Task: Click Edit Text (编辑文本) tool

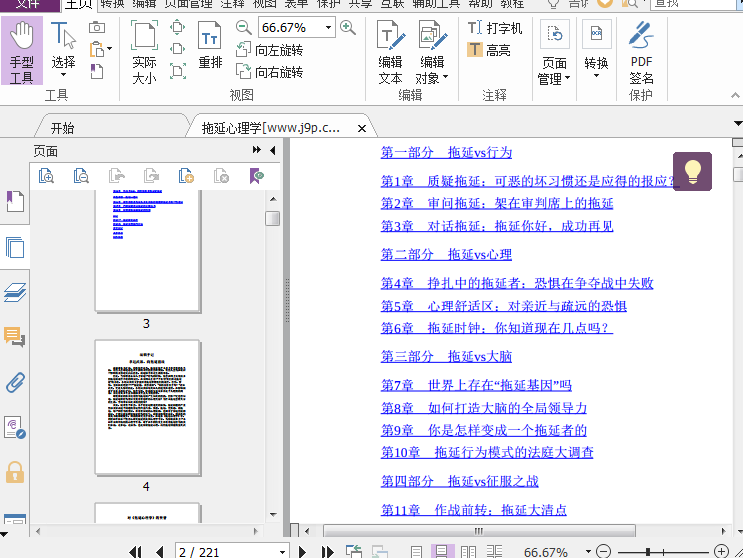Action: coord(390,52)
